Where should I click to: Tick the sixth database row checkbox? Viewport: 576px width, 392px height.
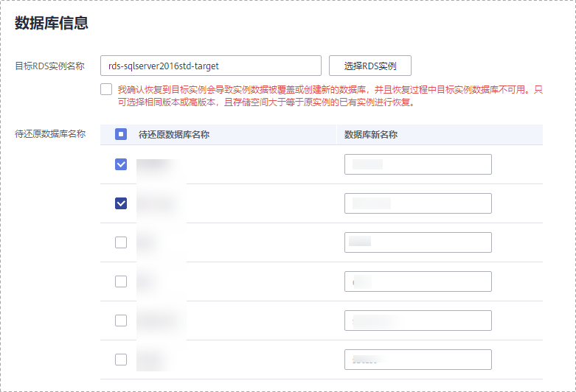pyautogui.click(x=121, y=360)
